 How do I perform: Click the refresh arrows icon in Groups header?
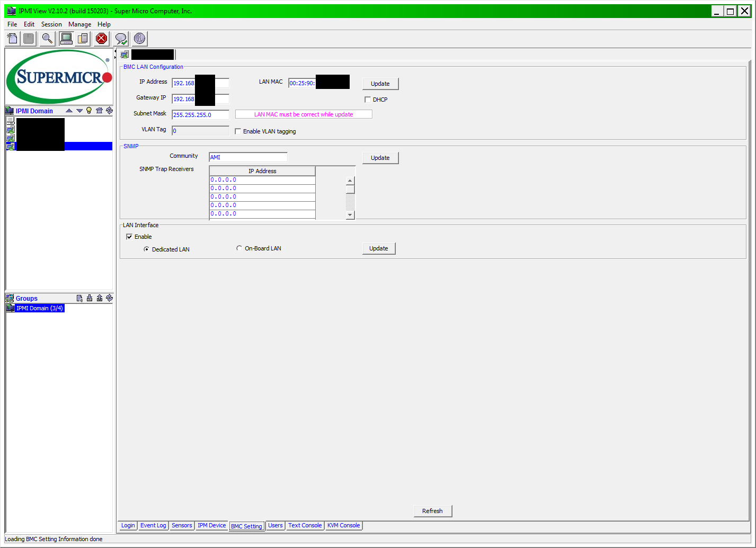[109, 298]
